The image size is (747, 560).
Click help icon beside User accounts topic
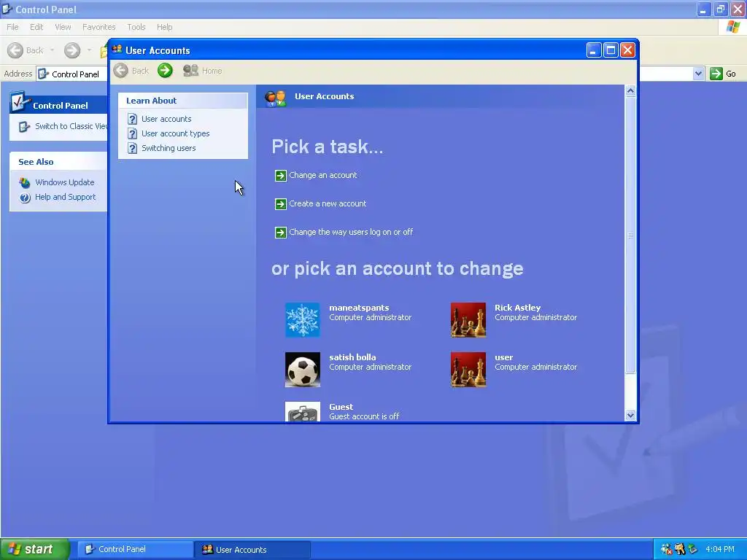coord(133,119)
